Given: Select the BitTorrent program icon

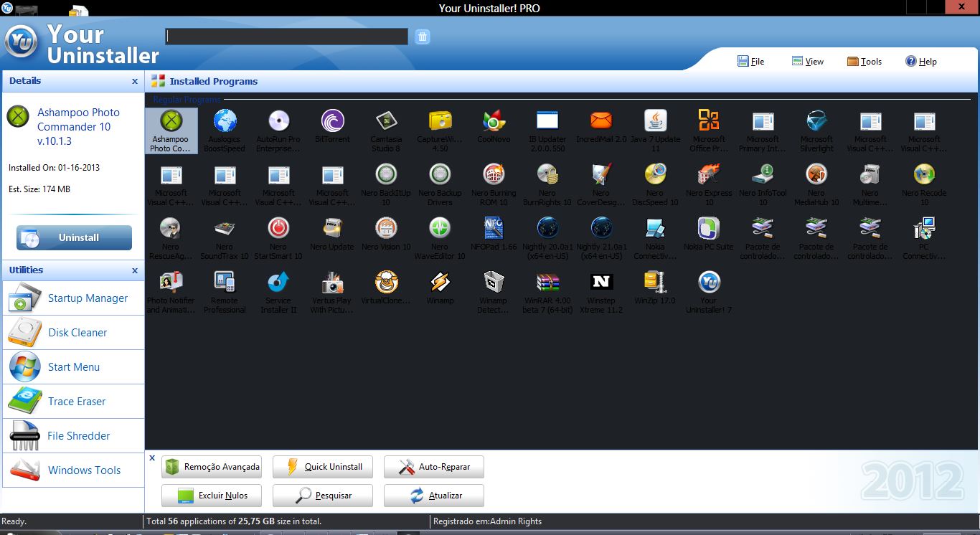Looking at the screenshot, I should pyautogui.click(x=332, y=121).
